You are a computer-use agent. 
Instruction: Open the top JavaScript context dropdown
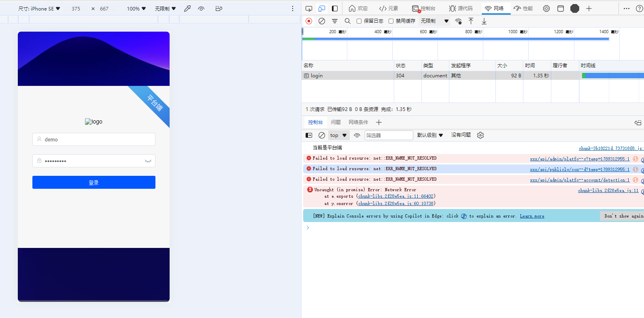coord(338,135)
